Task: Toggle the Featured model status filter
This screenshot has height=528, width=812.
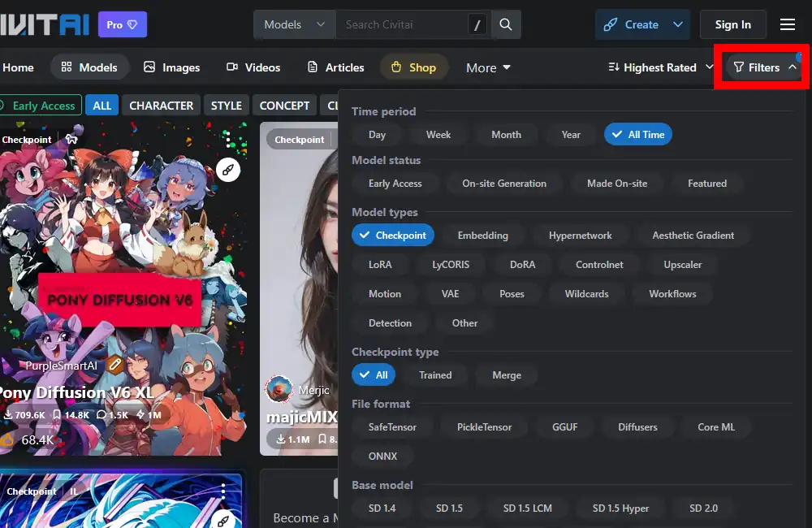Action: [x=707, y=184]
